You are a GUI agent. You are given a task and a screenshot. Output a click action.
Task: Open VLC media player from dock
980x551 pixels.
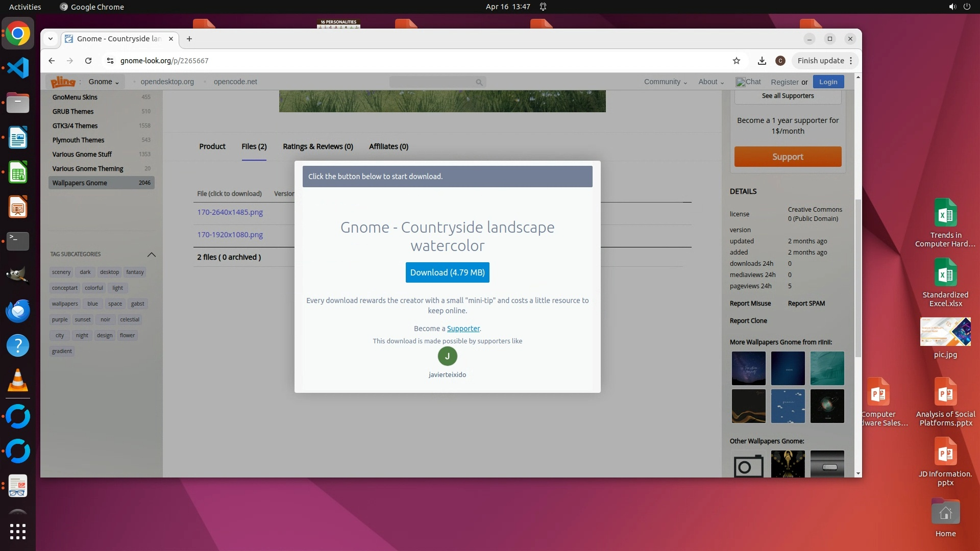[x=18, y=381]
